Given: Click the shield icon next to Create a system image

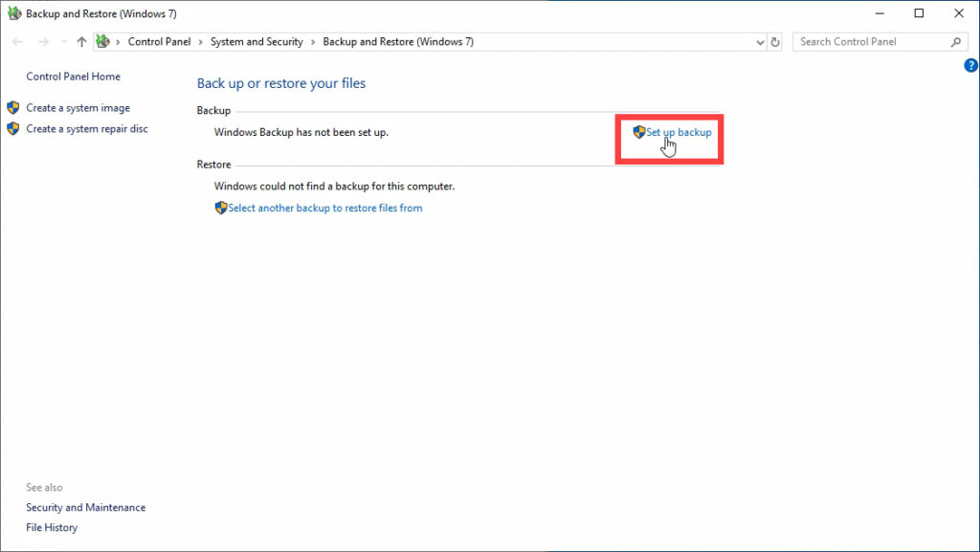Looking at the screenshot, I should [x=13, y=107].
